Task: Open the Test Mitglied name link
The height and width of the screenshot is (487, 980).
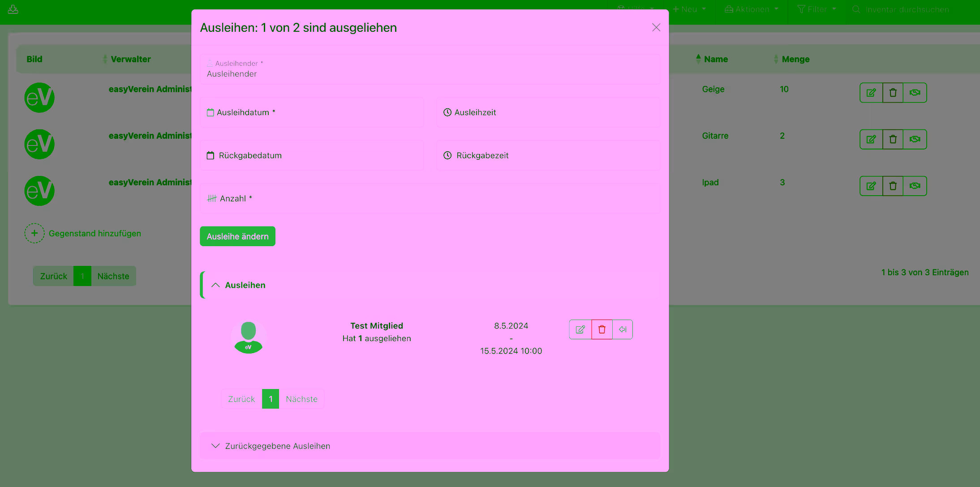Action: tap(377, 326)
